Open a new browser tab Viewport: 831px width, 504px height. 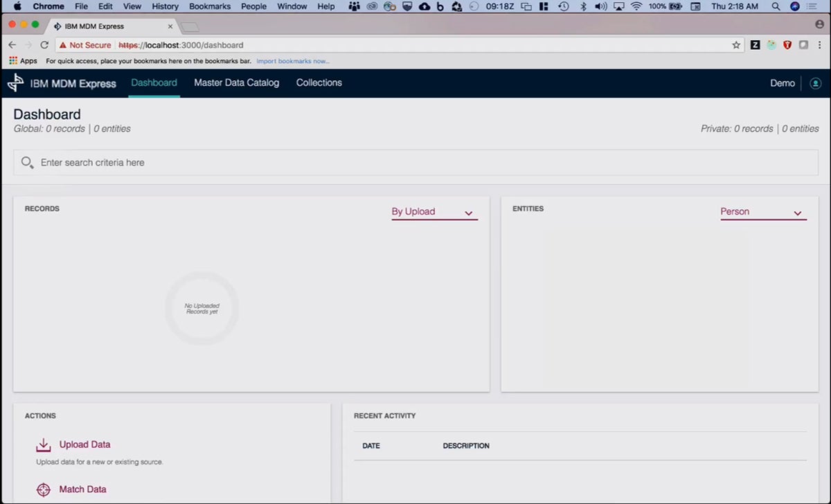[190, 26]
